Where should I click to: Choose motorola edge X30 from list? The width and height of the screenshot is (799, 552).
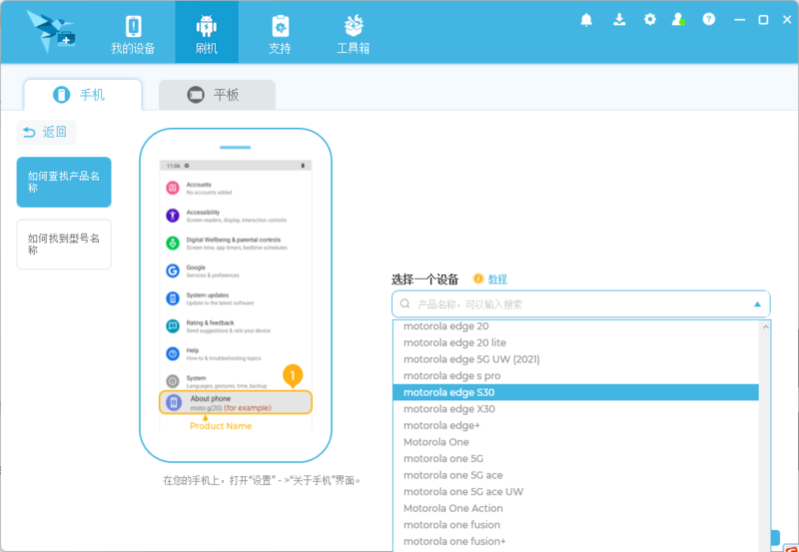tap(448, 409)
